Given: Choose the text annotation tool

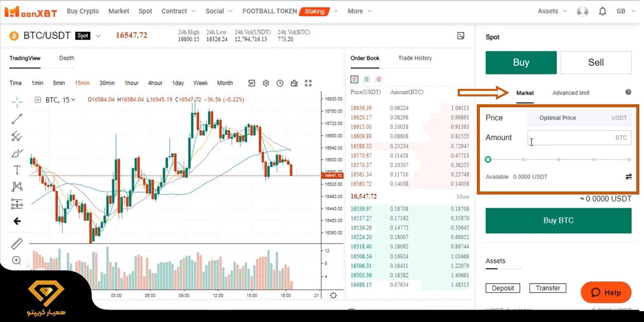Looking at the screenshot, I should [x=17, y=170].
